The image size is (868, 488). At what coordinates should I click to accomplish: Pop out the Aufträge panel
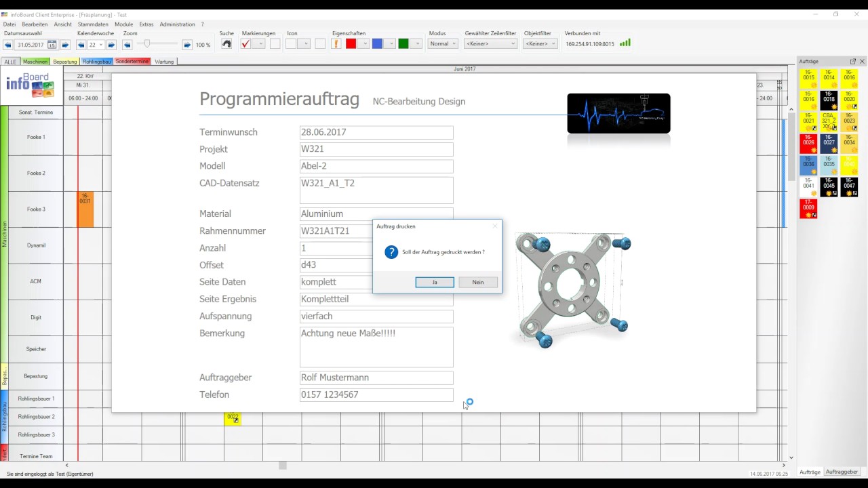coord(853,61)
